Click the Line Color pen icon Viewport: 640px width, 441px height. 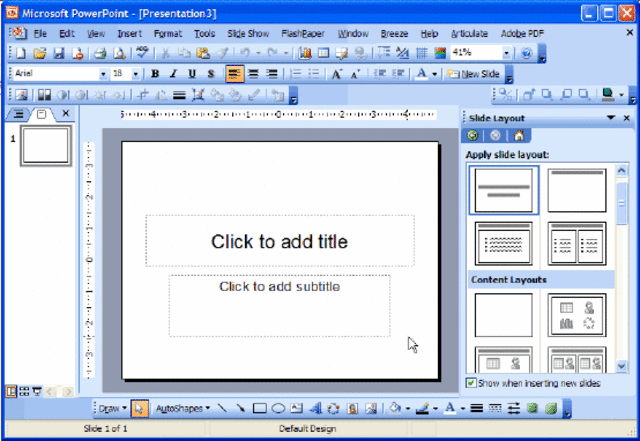[x=422, y=408]
